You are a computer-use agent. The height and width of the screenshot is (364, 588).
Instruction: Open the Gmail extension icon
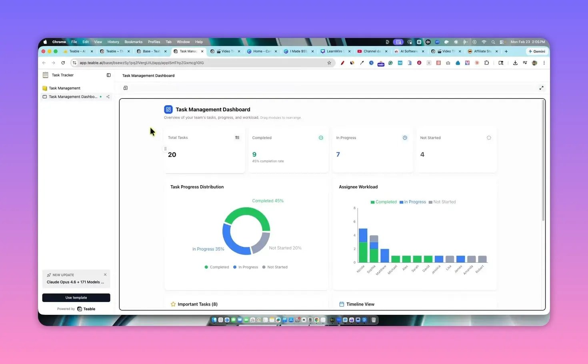(x=400, y=63)
